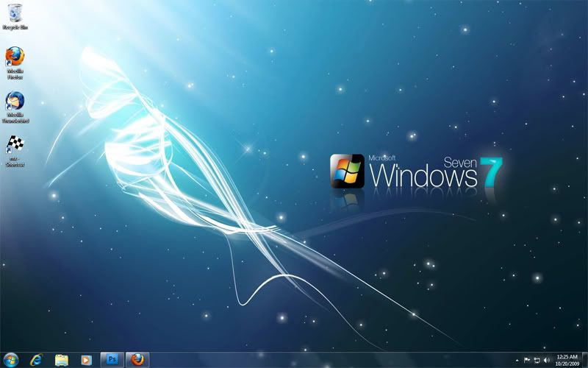Screen dimensions: 588x368
Task: Click the Mozilla Firefox desktop label text
Action: click(15, 74)
